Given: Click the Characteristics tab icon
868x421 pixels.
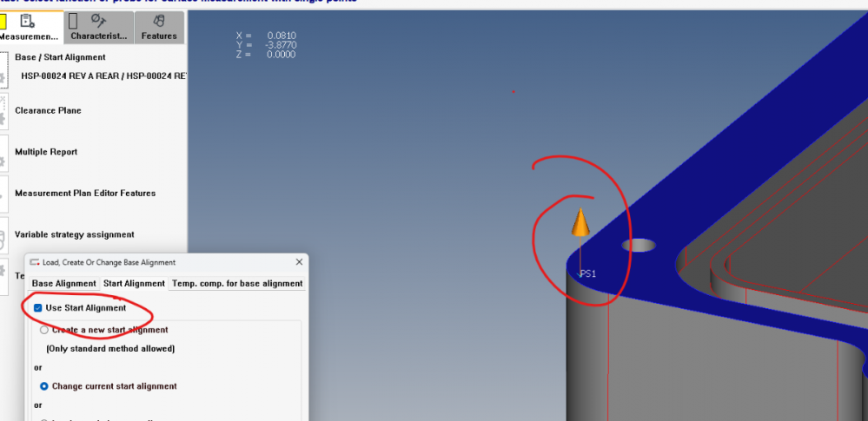Looking at the screenshot, I should (99, 21).
